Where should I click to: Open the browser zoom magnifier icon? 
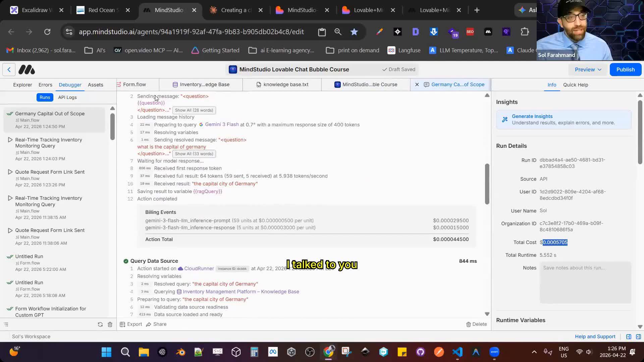[338, 32]
